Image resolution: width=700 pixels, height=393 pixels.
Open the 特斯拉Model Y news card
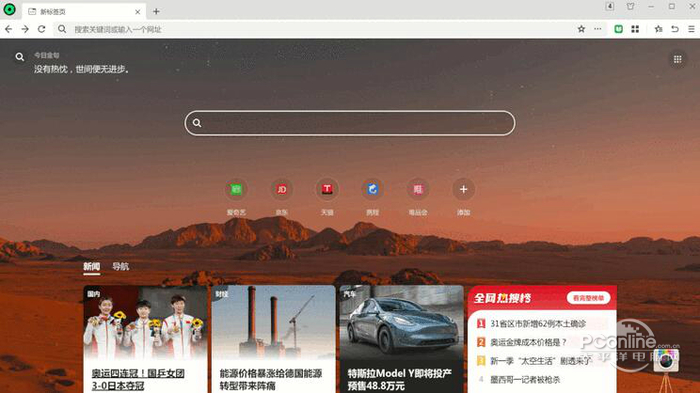pos(402,339)
